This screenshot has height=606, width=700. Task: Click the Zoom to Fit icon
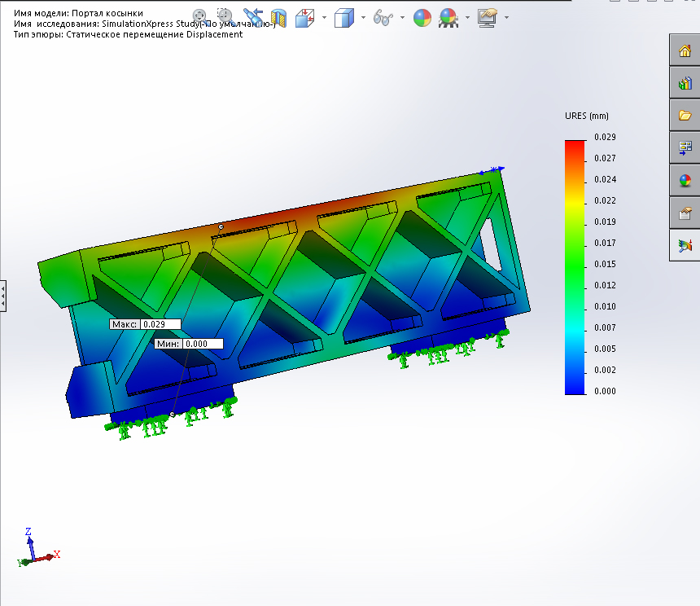click(200, 17)
